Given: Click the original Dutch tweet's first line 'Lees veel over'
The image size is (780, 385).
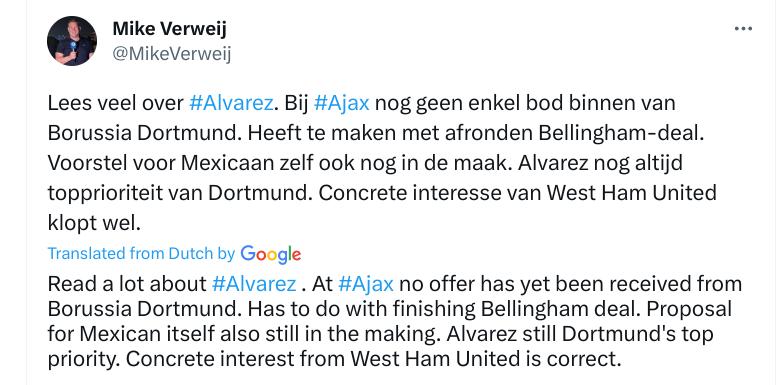Looking at the screenshot, I should tap(116, 103).
